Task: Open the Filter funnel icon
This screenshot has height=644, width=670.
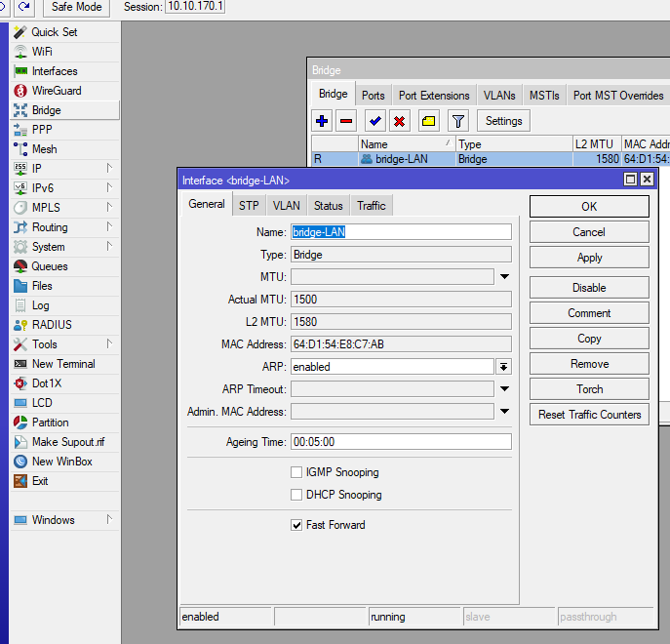Action: point(459,121)
